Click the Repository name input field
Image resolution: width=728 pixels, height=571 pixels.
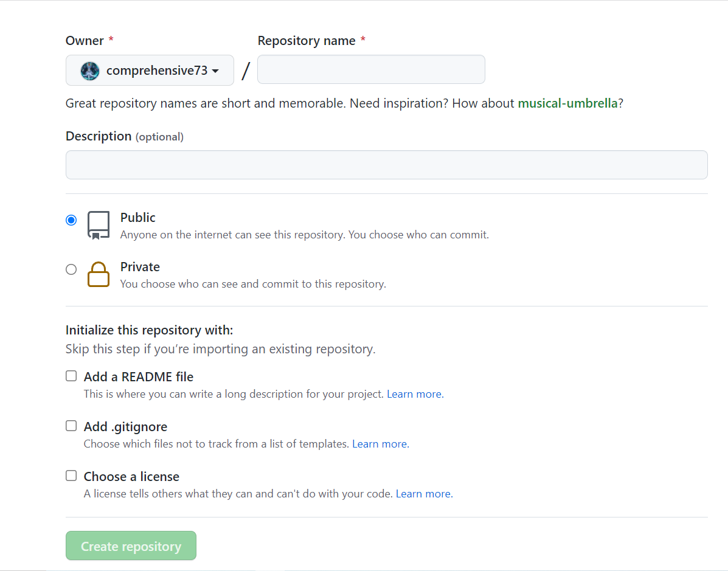click(x=371, y=69)
